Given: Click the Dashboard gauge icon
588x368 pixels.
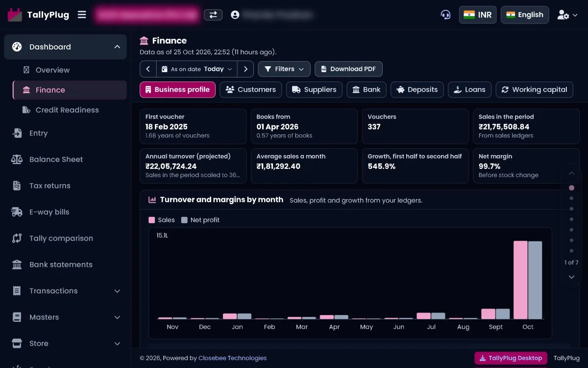Looking at the screenshot, I should tap(17, 47).
